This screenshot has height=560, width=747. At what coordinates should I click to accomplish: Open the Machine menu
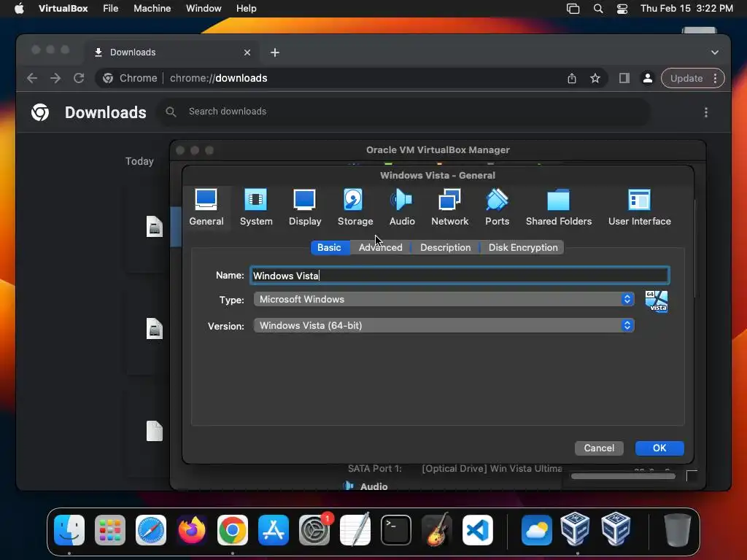click(x=152, y=9)
